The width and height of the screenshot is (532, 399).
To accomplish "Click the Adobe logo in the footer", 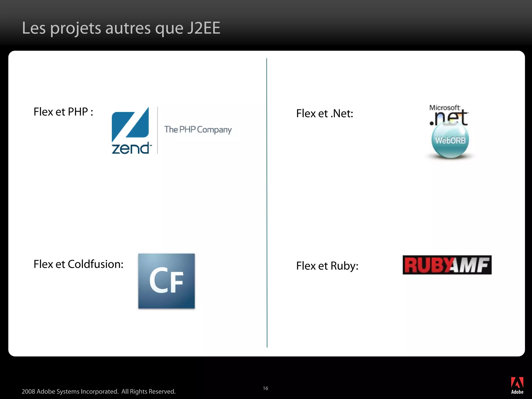I will [517, 386].
